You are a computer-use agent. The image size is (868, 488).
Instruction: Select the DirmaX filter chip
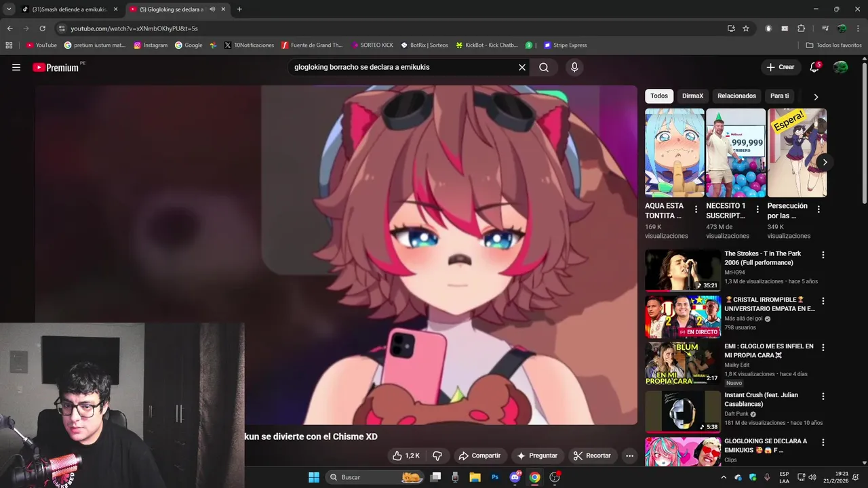click(x=692, y=96)
